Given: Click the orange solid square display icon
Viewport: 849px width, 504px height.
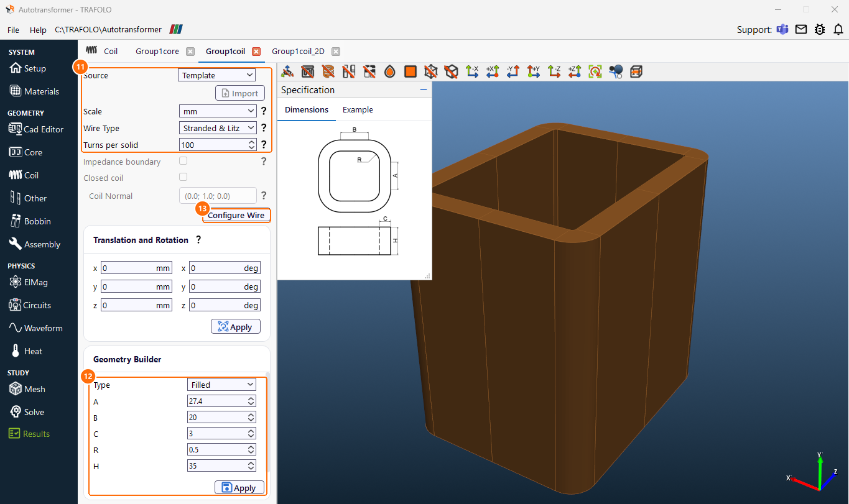Looking at the screenshot, I should coord(411,71).
